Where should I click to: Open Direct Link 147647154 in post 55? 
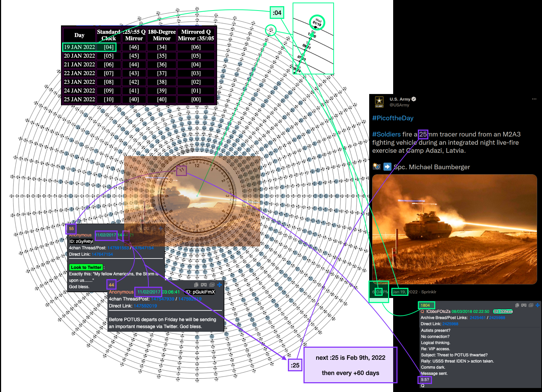click(102, 254)
